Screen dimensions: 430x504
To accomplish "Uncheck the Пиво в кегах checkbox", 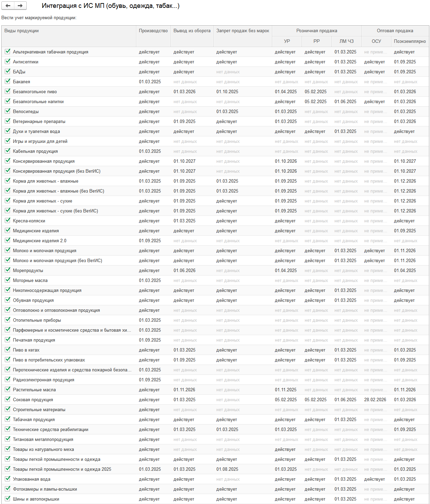I will (8, 349).
